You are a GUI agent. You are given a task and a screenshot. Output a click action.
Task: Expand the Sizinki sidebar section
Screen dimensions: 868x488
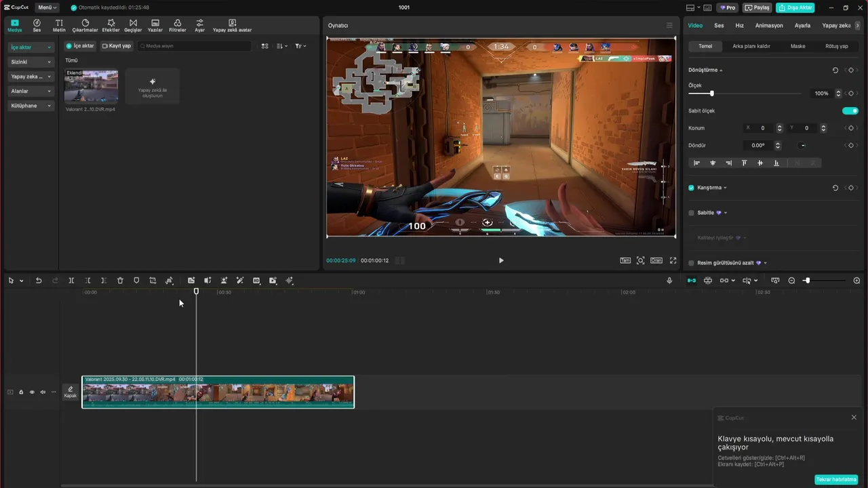[x=31, y=62]
